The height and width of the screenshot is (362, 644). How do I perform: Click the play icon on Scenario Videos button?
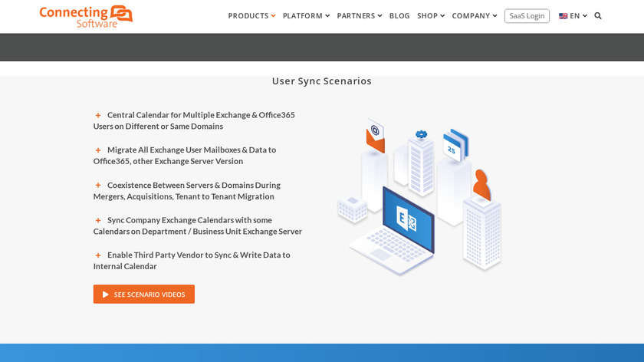point(106,295)
